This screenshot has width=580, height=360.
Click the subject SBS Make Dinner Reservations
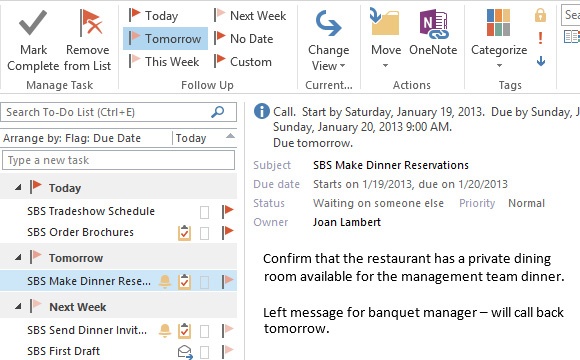coord(391,165)
